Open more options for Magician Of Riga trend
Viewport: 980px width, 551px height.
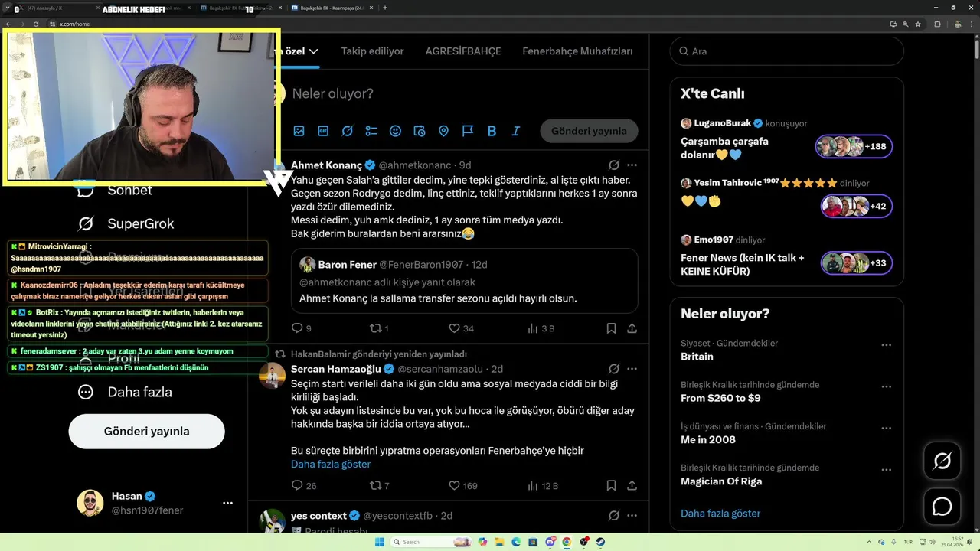tap(886, 468)
